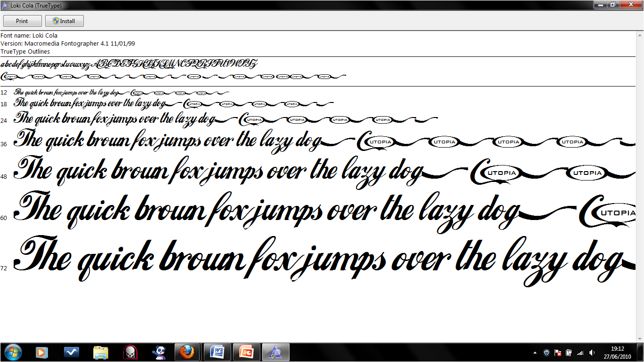The image size is (644, 362).
Task: Select the active Font Viewer taskbar button
Action: coord(275,352)
